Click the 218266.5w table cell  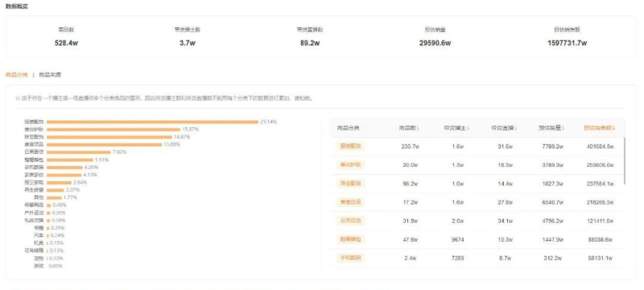[601, 202]
